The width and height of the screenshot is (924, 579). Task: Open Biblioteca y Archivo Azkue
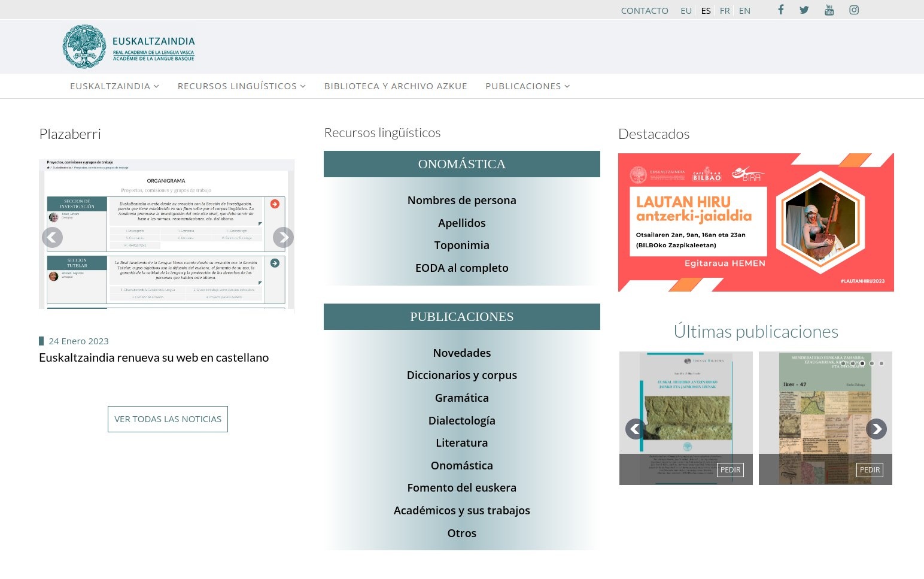click(x=396, y=86)
